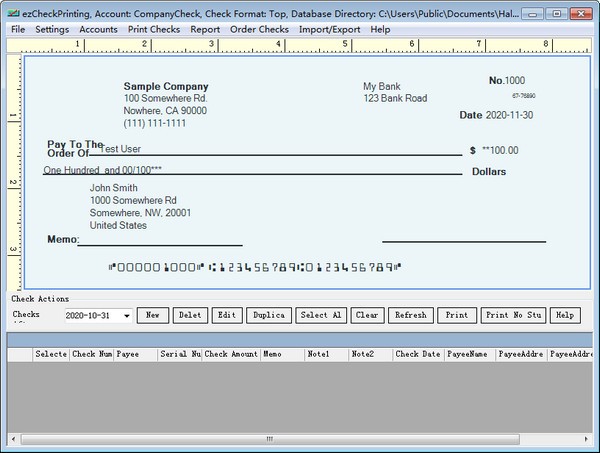Sort by Serial Nu column header
The height and width of the screenshot is (453, 600).
[179, 354]
